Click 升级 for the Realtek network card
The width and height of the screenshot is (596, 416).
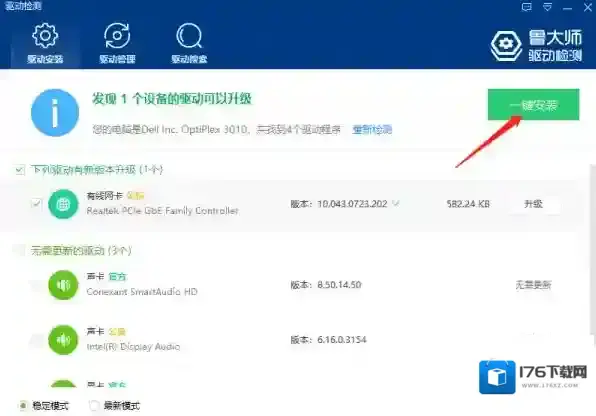[533, 204]
